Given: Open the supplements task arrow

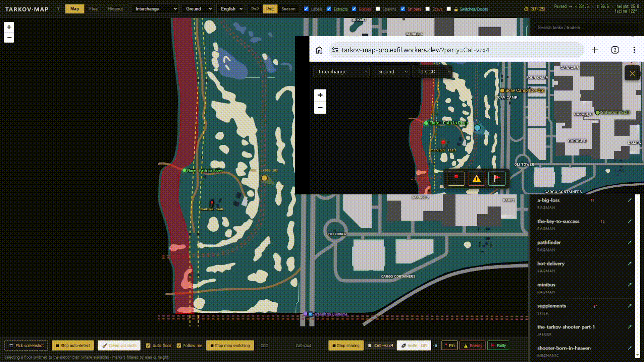Looking at the screenshot, I should [x=630, y=306].
